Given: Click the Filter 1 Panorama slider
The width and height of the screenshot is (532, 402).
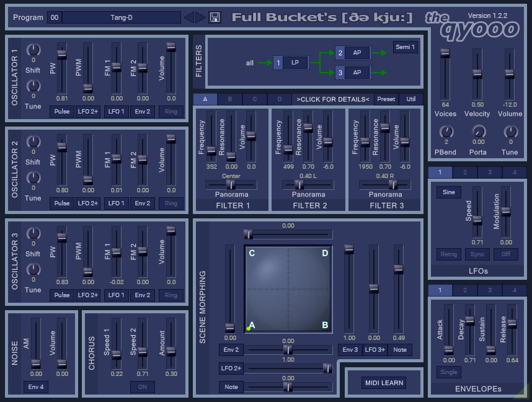Looking at the screenshot, I should 231,185.
